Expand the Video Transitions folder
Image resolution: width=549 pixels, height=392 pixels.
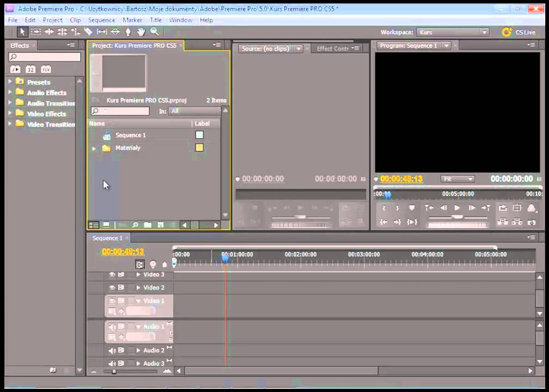coord(10,124)
